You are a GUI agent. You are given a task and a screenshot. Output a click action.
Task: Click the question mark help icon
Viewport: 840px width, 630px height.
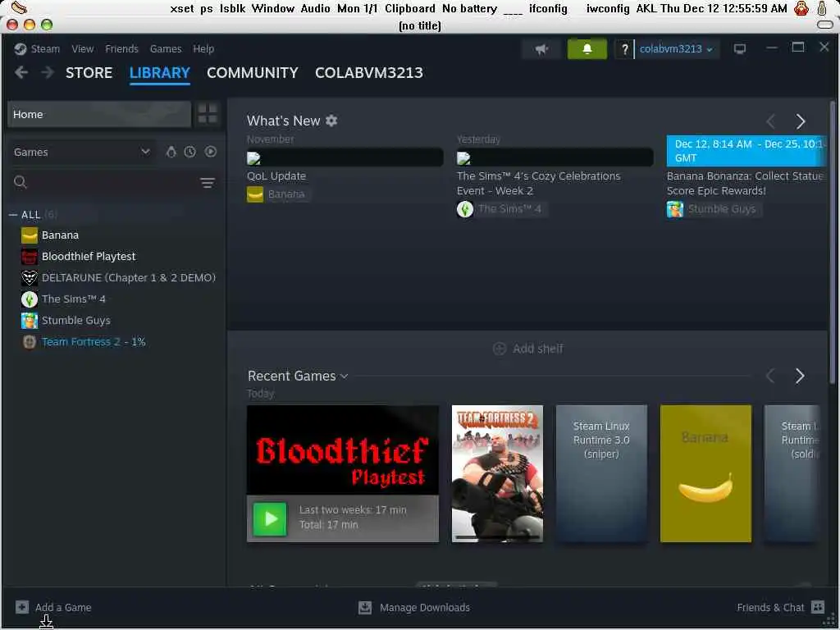pos(624,49)
